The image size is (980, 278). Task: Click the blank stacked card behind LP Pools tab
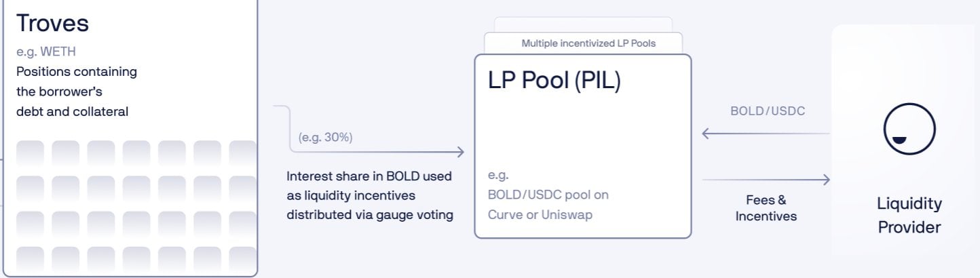coord(583,24)
